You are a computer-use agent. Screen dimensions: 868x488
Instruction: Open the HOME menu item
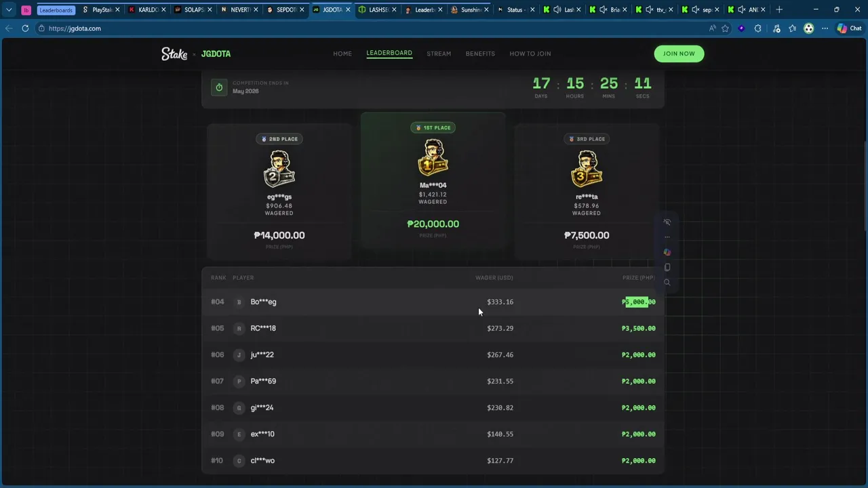click(x=342, y=54)
